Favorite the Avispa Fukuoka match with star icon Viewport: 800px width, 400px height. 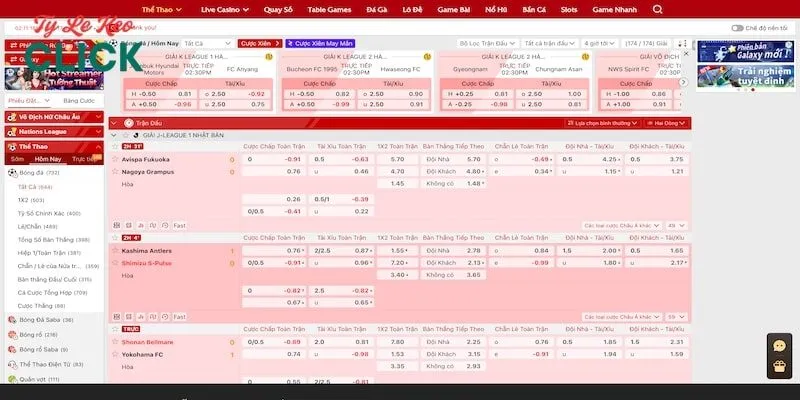pyautogui.click(x=114, y=159)
